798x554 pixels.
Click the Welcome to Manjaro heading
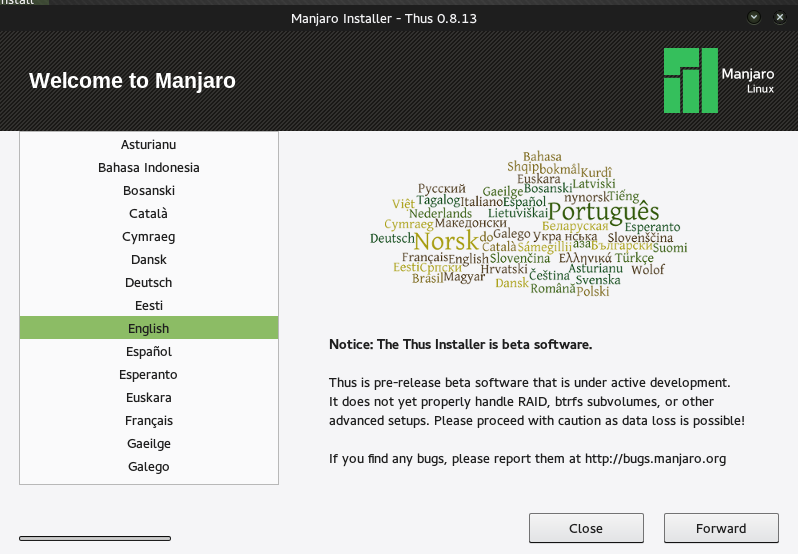tap(132, 80)
